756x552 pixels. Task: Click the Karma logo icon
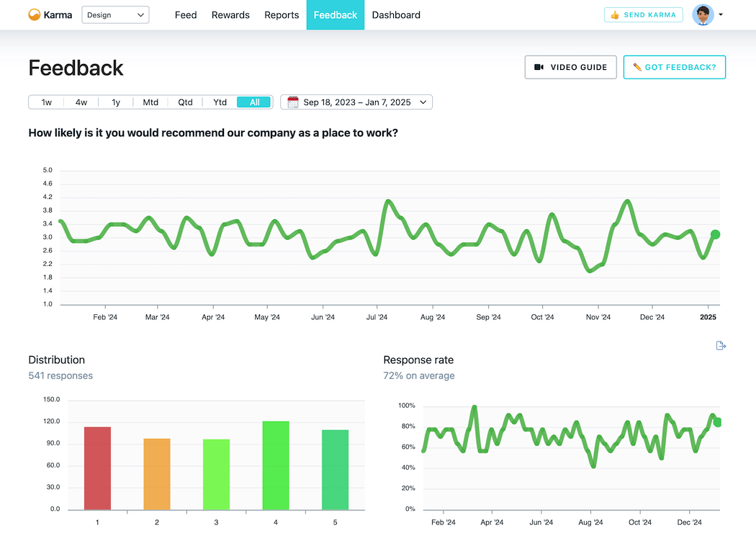coord(35,15)
